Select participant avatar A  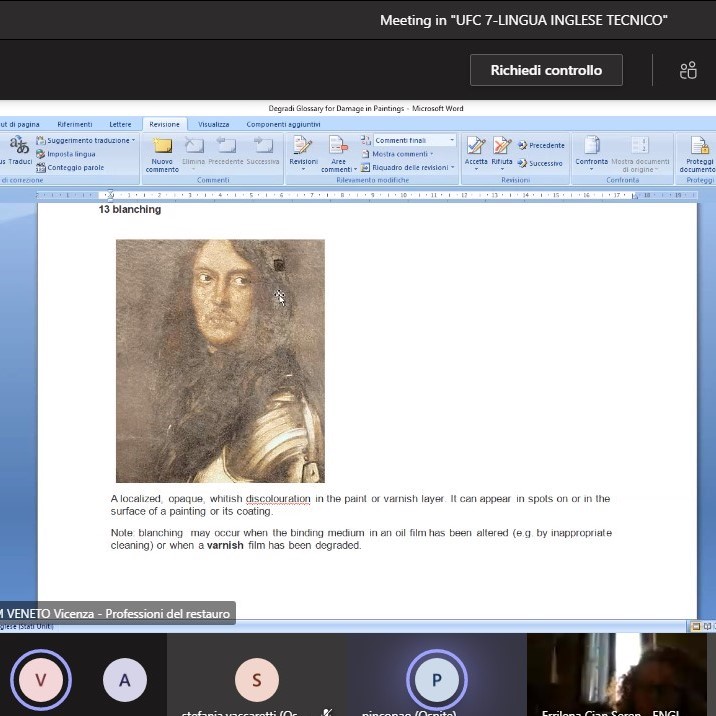(125, 680)
